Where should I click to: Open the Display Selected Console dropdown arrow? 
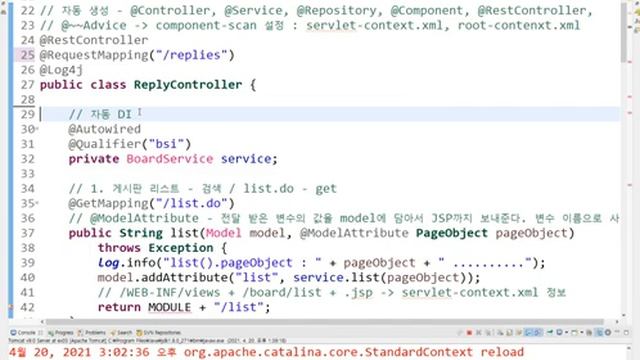click(x=567, y=333)
